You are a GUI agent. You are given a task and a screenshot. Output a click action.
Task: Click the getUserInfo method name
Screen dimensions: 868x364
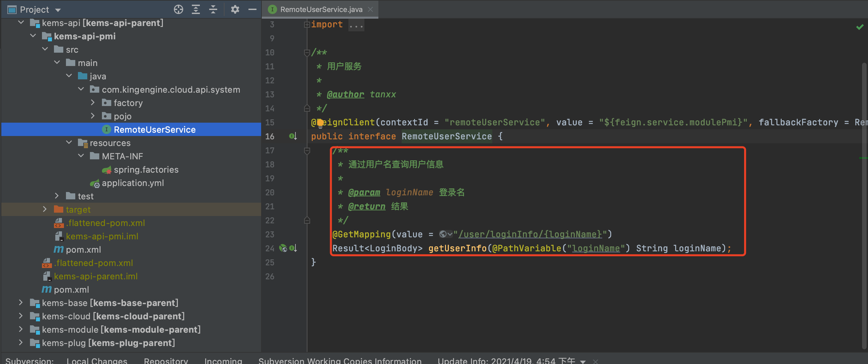(x=457, y=249)
